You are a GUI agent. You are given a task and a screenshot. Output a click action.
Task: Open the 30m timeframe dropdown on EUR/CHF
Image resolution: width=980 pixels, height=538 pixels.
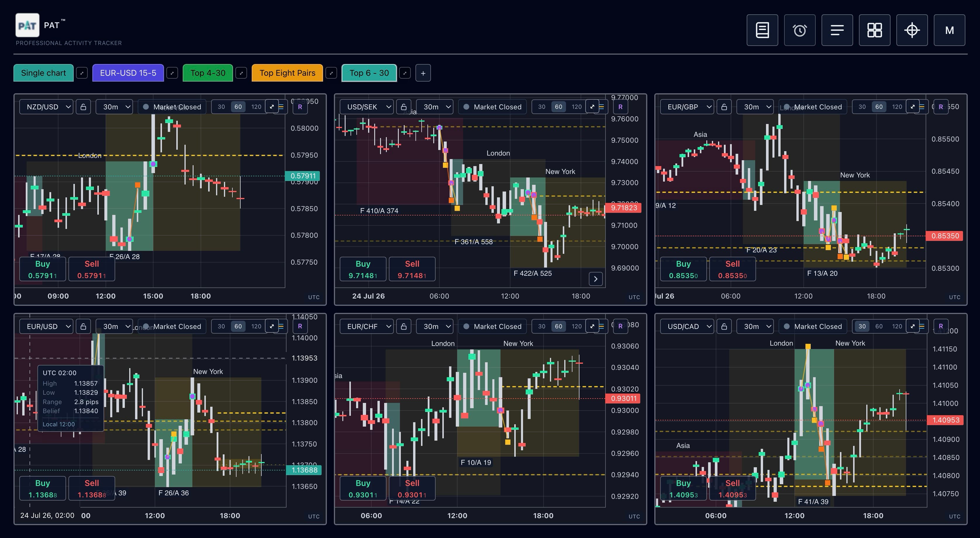[434, 326]
